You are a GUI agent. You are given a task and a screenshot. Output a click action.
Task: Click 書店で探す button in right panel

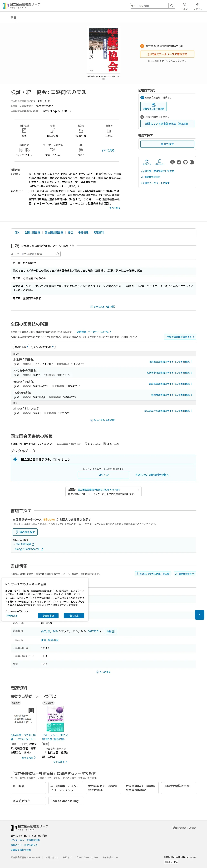point(167,144)
